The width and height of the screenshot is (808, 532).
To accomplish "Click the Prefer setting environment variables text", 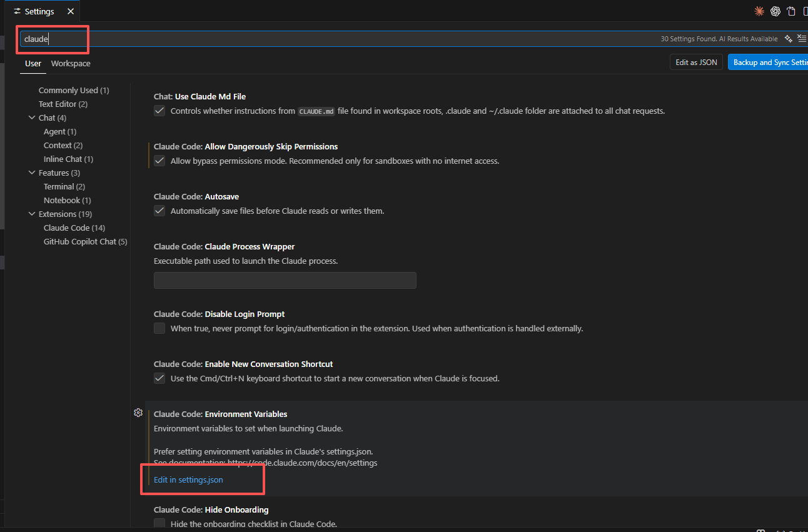I will [x=263, y=451].
